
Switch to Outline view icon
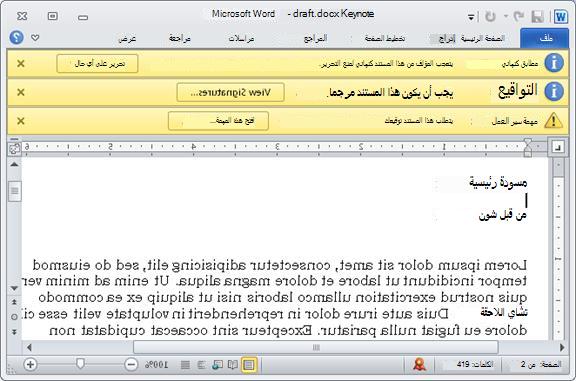coord(201,365)
